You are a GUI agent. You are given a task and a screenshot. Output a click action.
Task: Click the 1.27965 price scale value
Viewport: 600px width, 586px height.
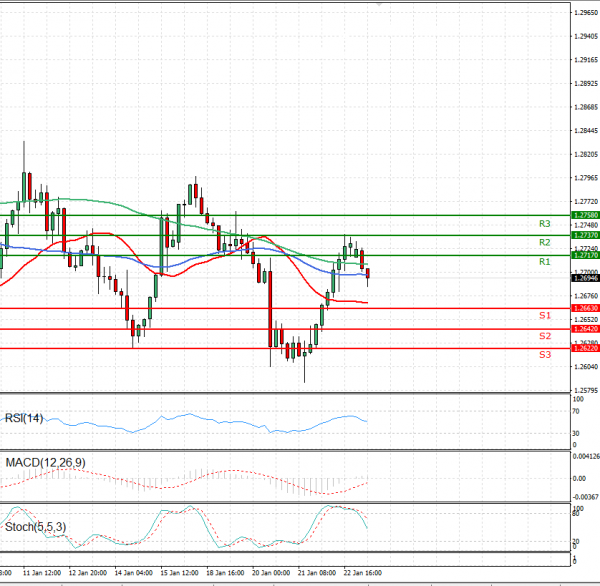tap(586, 178)
